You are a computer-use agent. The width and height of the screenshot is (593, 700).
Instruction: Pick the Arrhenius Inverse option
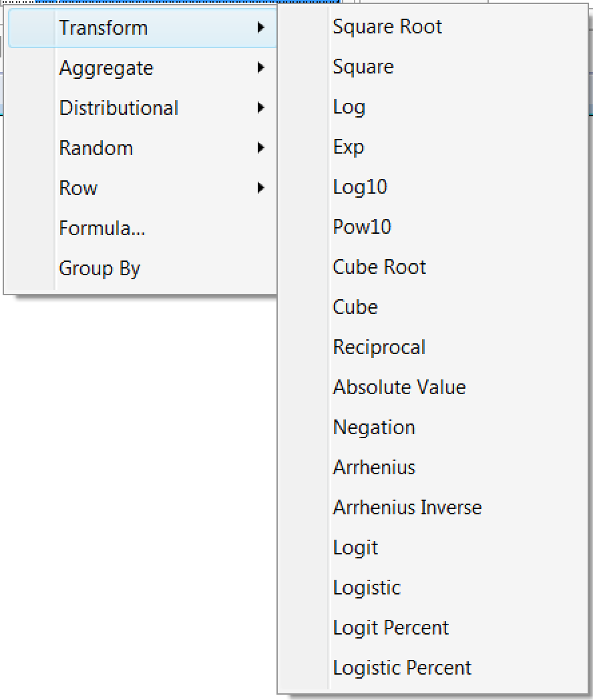[x=407, y=508]
